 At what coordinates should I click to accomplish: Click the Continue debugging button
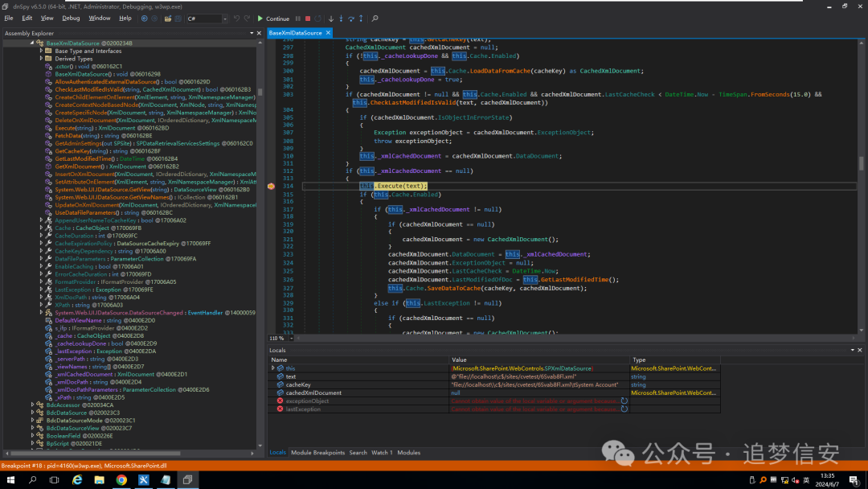273,18
